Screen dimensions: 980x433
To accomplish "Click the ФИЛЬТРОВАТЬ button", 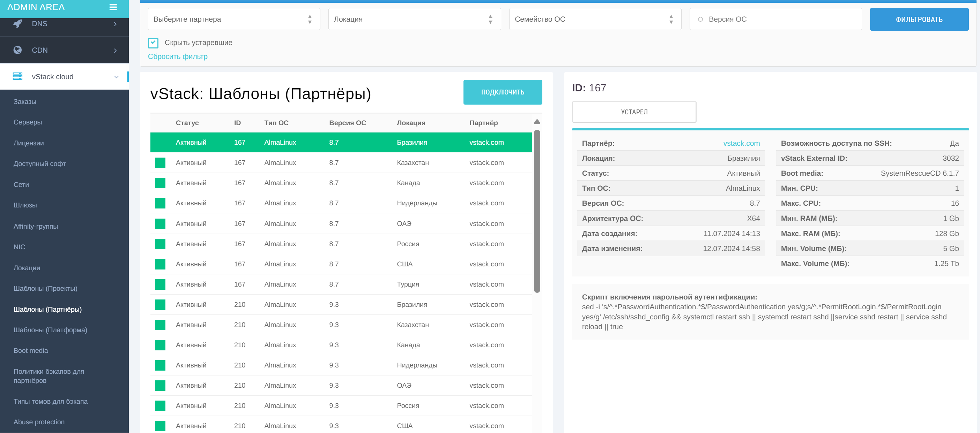I will [x=919, y=19].
